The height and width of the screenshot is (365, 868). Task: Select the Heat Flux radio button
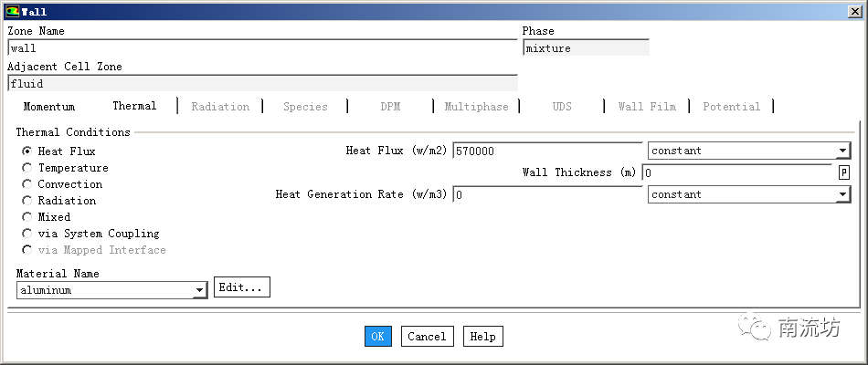(27, 151)
